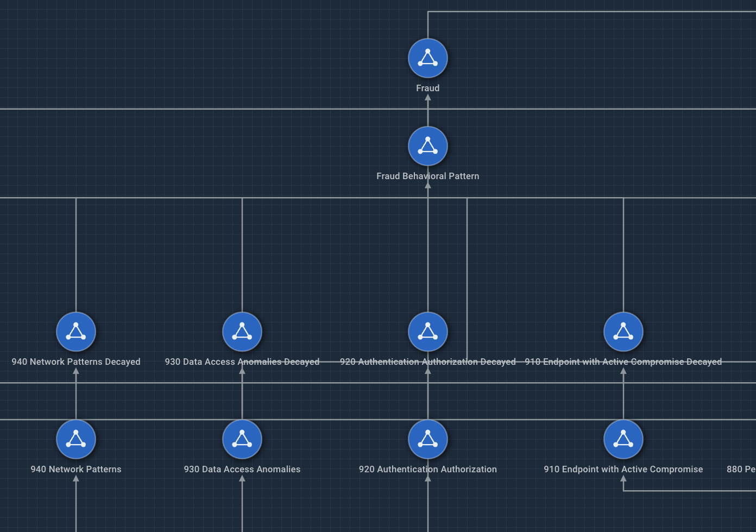Select the 920 Authentication Authorization Decayed node icon

coord(428,332)
